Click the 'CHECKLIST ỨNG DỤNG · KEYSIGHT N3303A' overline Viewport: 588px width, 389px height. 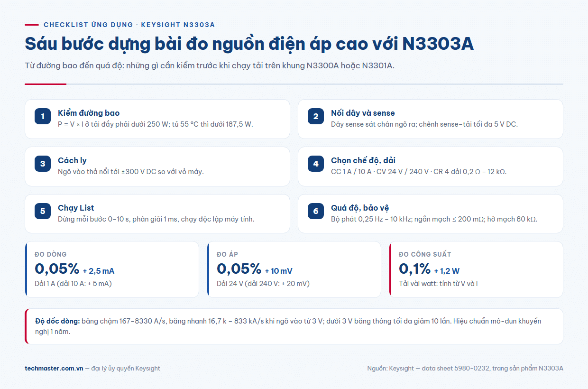(129, 25)
